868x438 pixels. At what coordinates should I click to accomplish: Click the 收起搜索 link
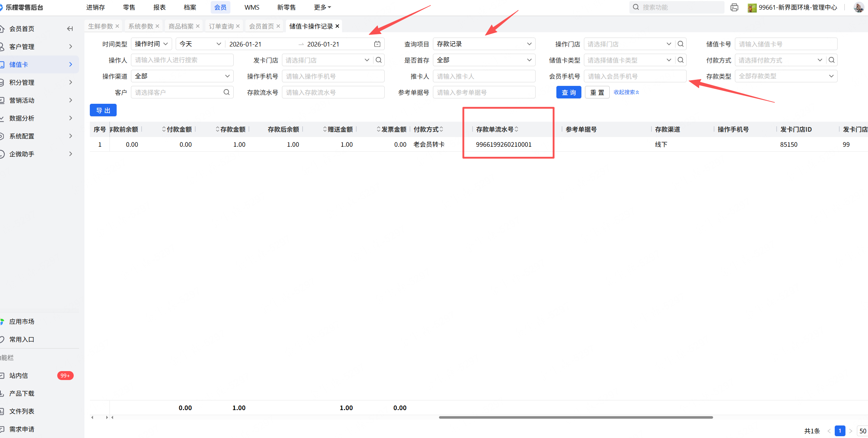point(626,92)
